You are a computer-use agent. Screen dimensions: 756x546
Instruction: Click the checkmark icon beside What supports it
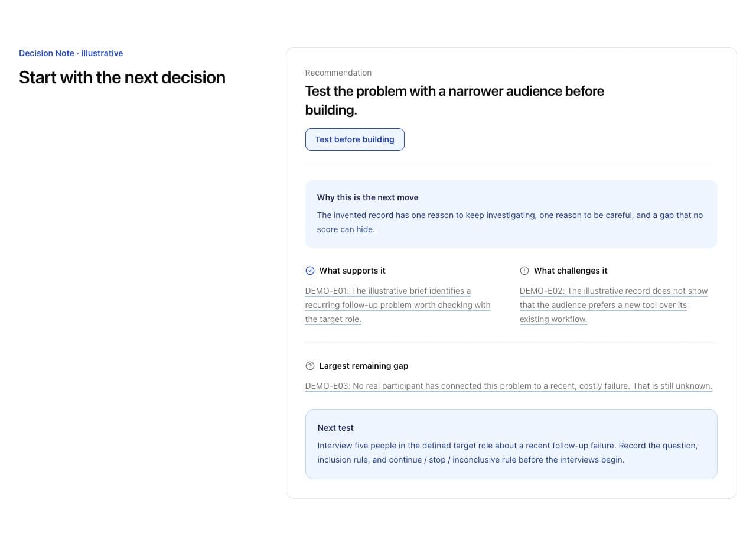pyautogui.click(x=310, y=271)
